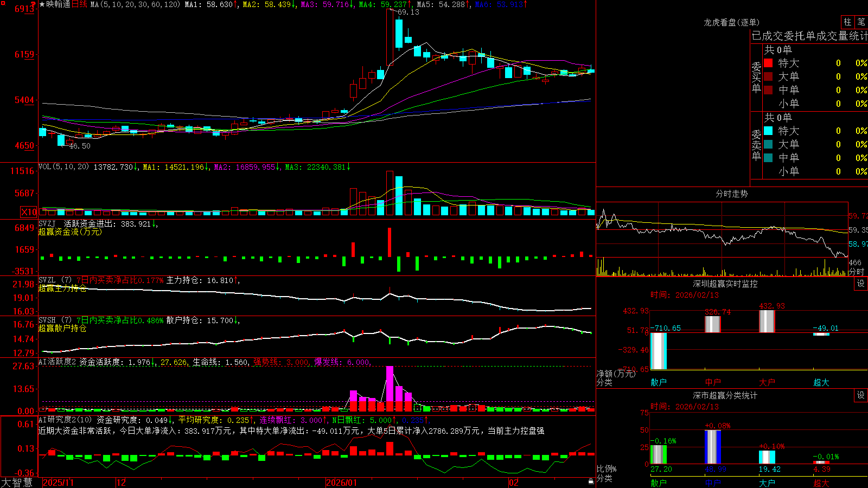Click the 强势线: 3.000 legend text
This screenshot has height=488, width=868.
click(281, 362)
